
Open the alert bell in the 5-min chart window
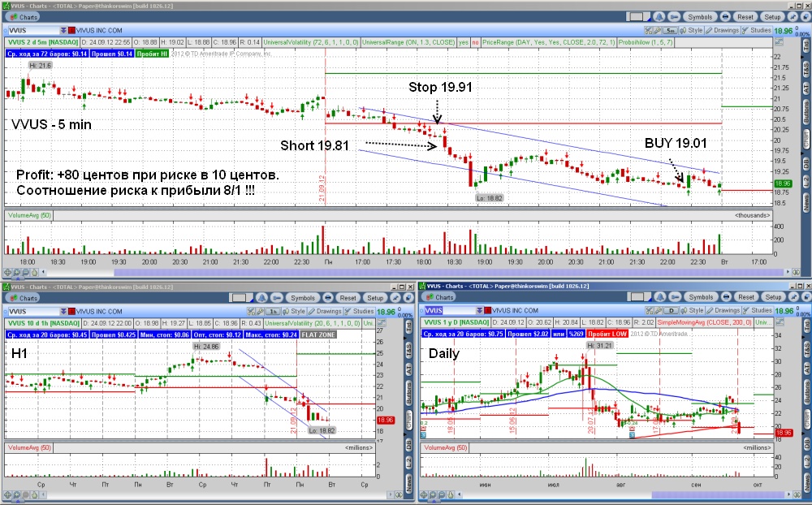point(659,17)
